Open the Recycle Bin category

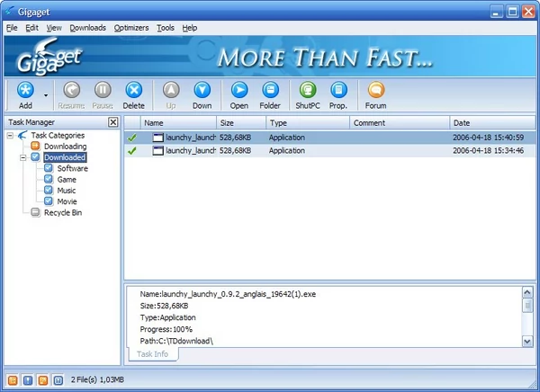tap(63, 213)
